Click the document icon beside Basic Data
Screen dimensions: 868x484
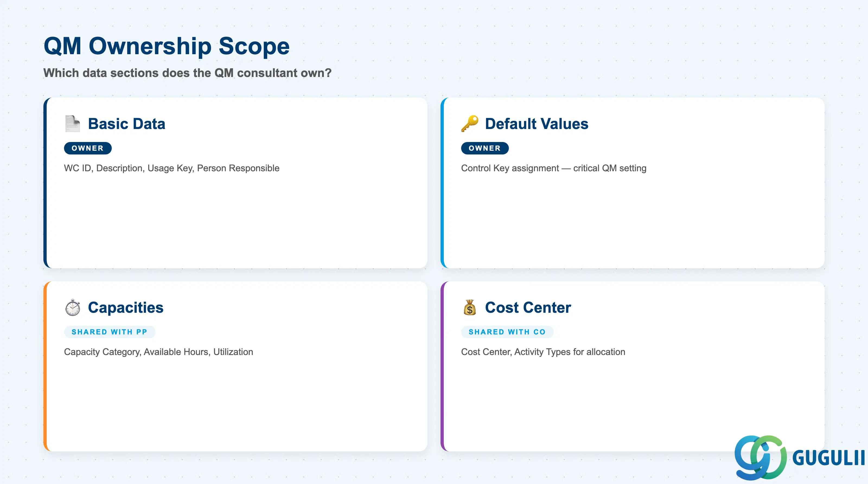tap(72, 124)
